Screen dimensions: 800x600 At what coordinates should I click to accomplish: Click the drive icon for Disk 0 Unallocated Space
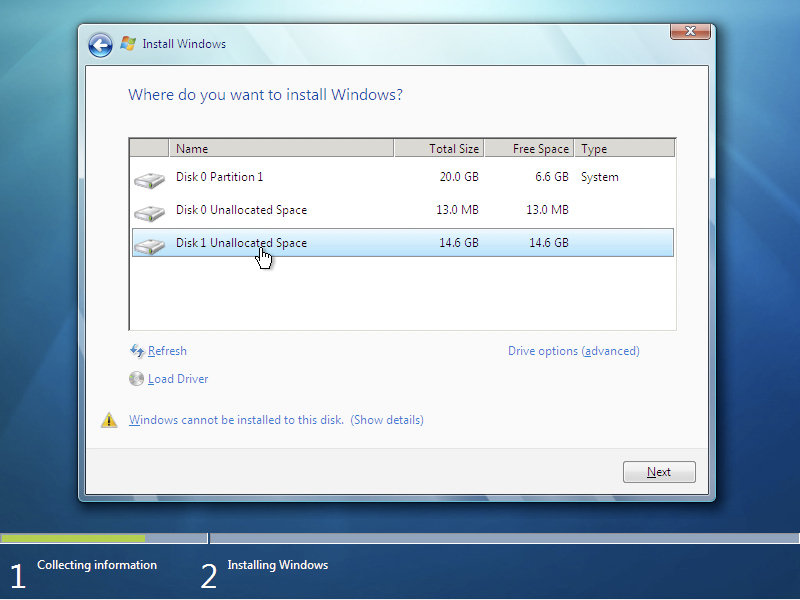(x=149, y=213)
